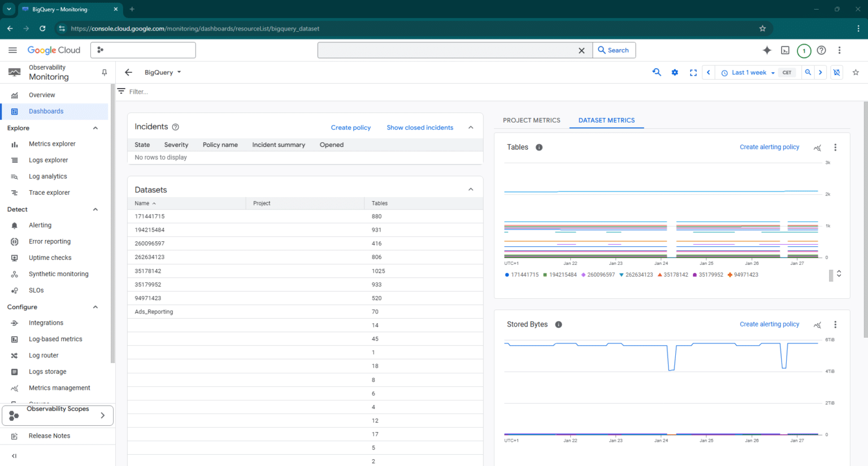This screenshot has width=868, height=466.
Task: Open Tables chart in Metrics Explorer icon
Action: point(817,147)
